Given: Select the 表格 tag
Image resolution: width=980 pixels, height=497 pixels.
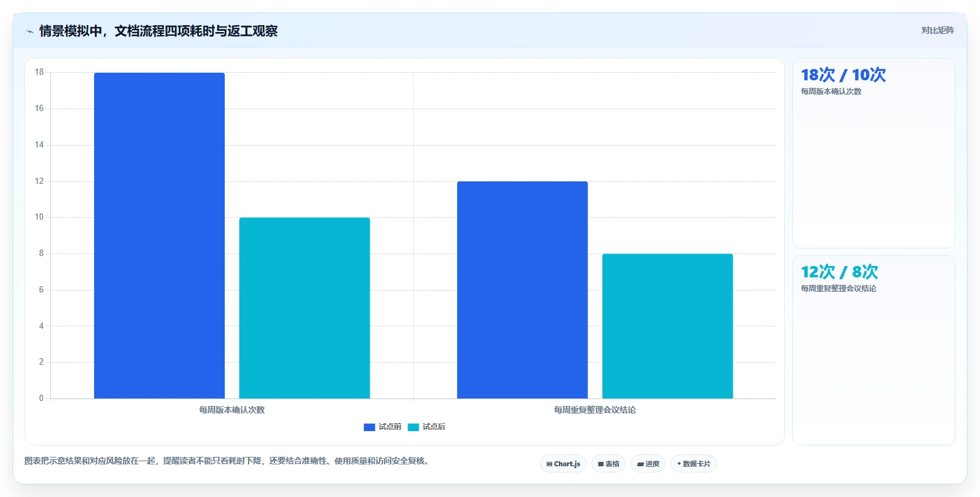Looking at the screenshot, I should pos(608,464).
